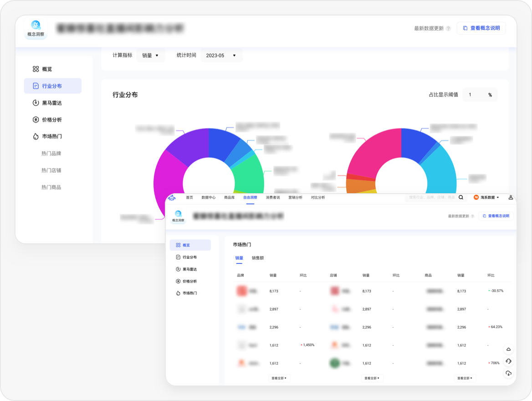Open 价格分析 icon in the back window sidebar

[x=36, y=119]
